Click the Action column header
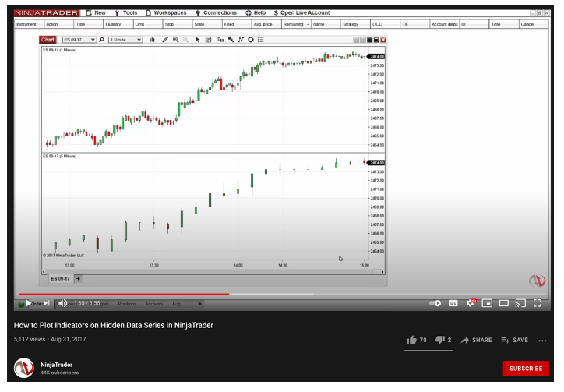The height and width of the screenshot is (392, 564). pos(58,24)
